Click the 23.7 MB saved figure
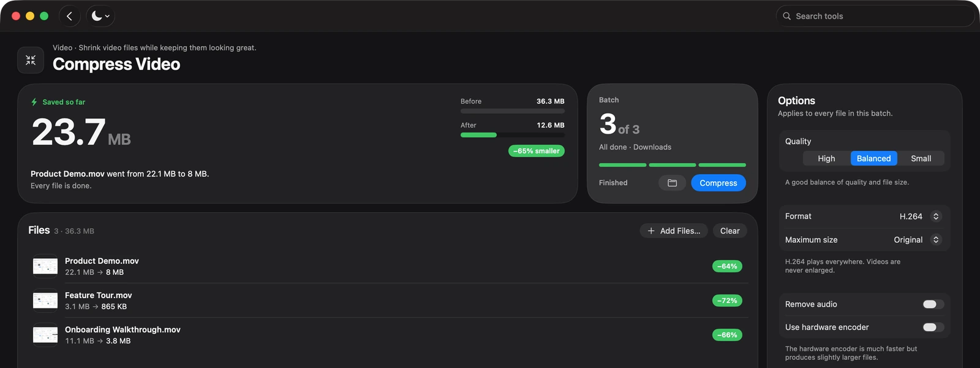This screenshot has height=368, width=980. pyautogui.click(x=81, y=132)
